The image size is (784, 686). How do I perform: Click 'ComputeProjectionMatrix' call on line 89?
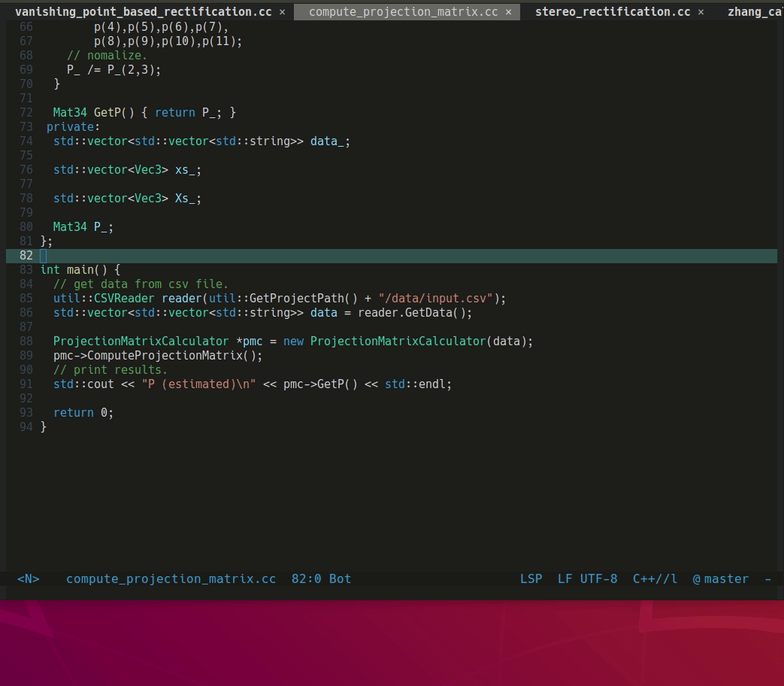(165, 356)
